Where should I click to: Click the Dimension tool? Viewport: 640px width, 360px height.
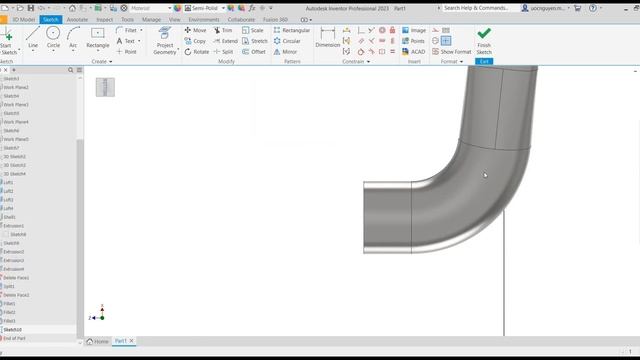(x=328, y=38)
